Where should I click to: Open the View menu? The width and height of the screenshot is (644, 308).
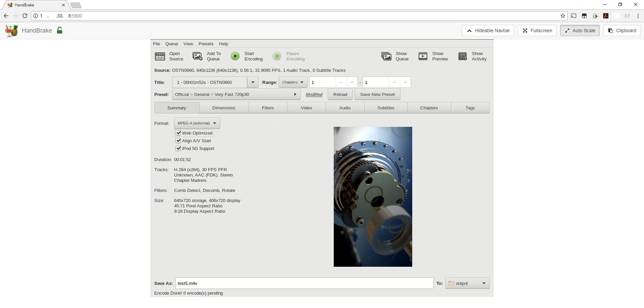click(x=188, y=44)
